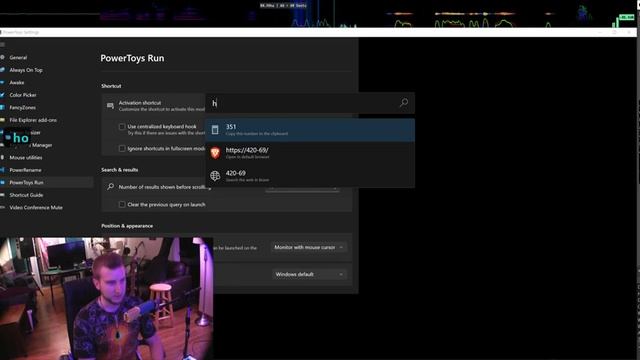
Task: Select PowerRename in the sidebar
Action: [x=25, y=170]
